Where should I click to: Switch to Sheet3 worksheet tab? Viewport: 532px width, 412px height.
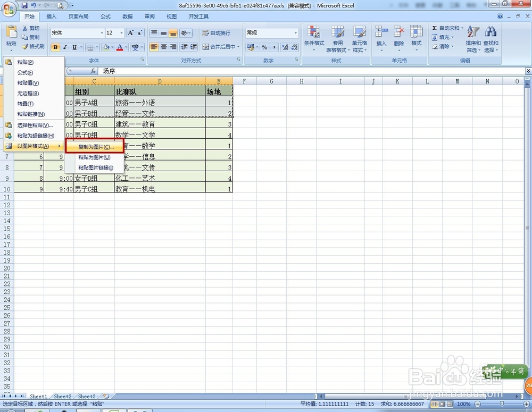coord(87,396)
